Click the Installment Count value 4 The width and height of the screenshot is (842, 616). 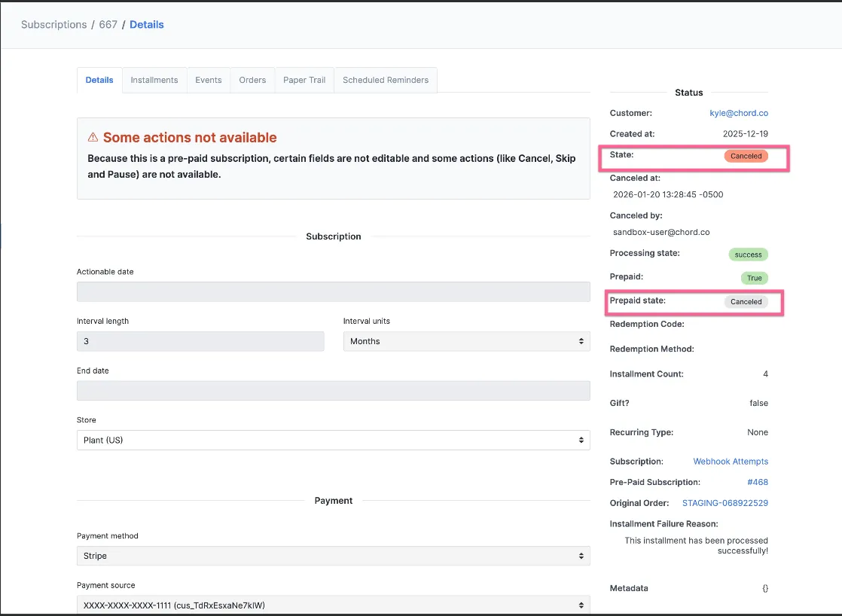tap(766, 374)
